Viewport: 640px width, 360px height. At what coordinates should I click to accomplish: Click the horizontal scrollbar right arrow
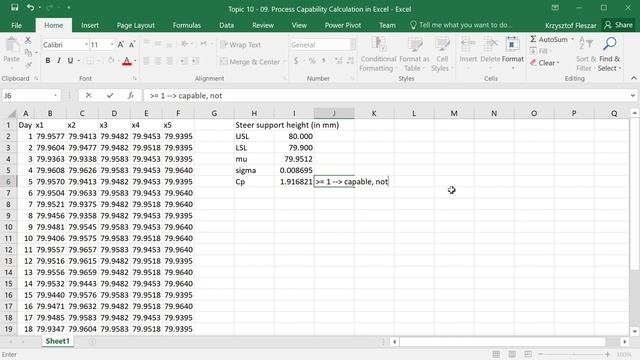pyautogui.click(x=624, y=342)
